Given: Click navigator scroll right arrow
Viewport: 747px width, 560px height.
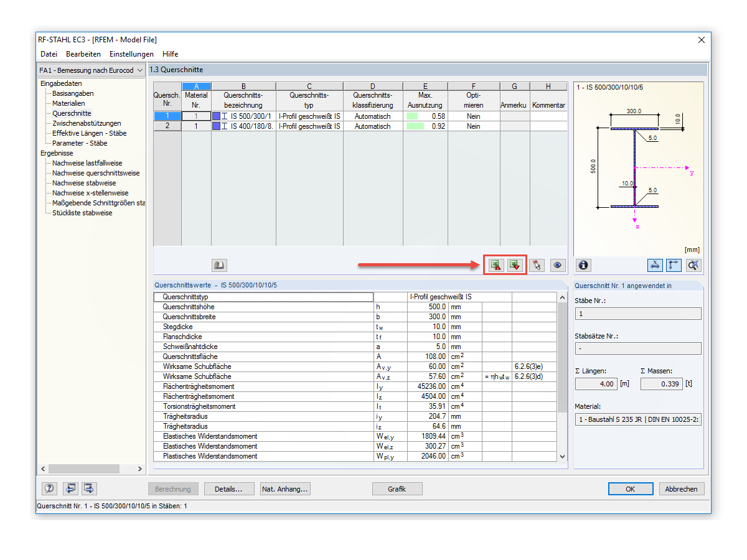Looking at the screenshot, I should 139,469.
